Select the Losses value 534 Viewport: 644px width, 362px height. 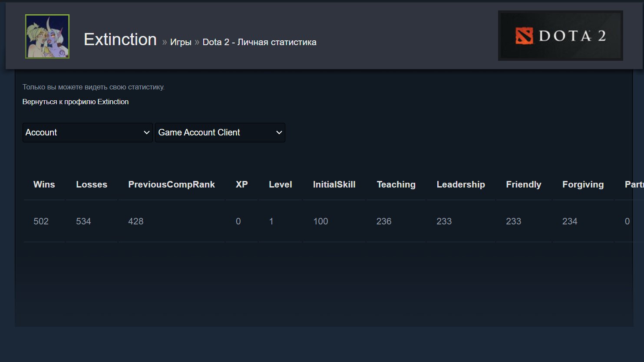pyautogui.click(x=83, y=221)
